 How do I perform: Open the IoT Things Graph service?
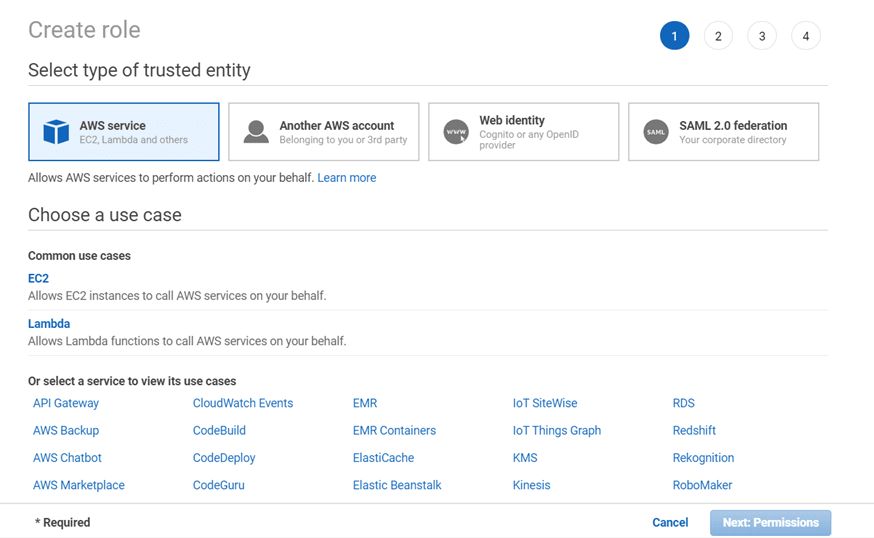[557, 430]
